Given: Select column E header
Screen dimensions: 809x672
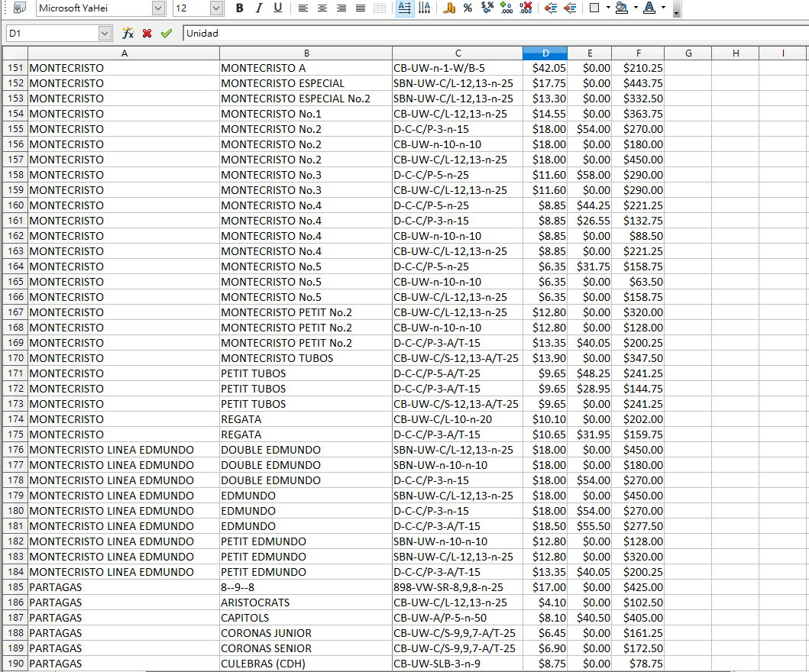Looking at the screenshot, I should 590,53.
